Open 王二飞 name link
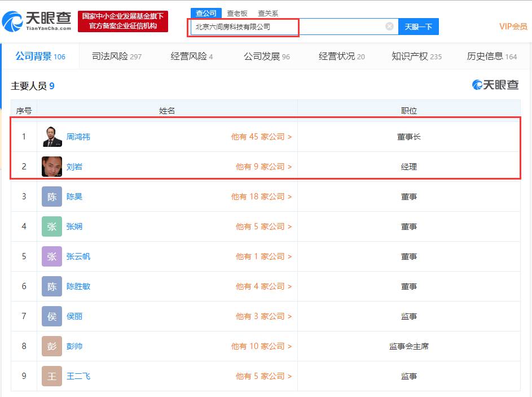 (78, 376)
